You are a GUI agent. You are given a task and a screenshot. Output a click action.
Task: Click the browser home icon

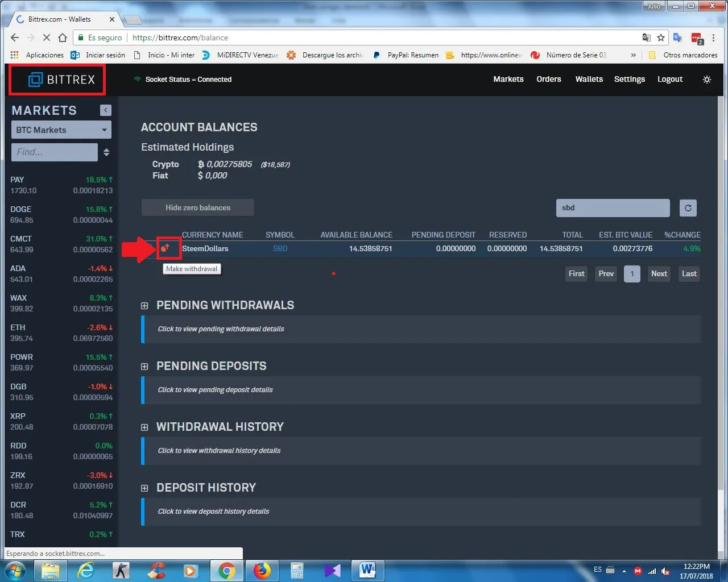(x=63, y=38)
